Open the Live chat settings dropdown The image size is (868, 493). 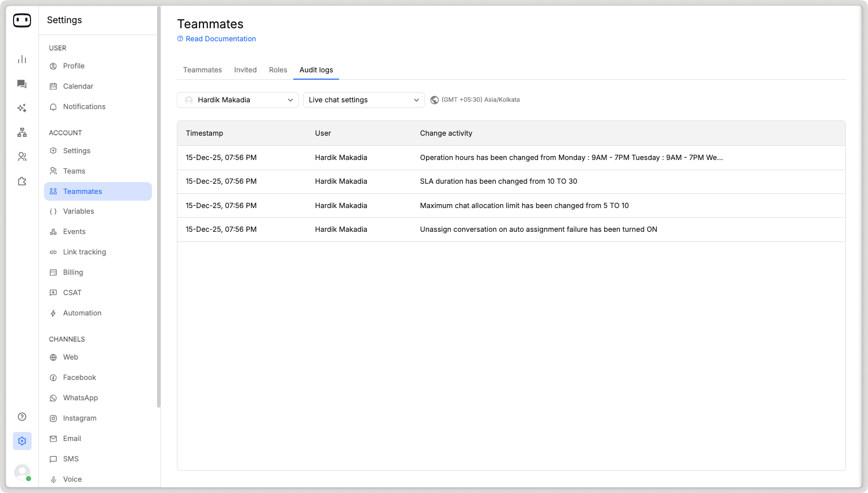point(363,100)
